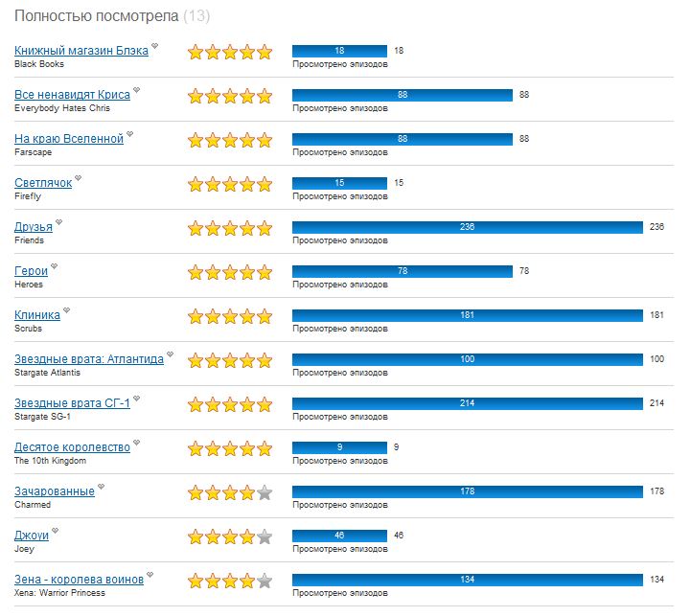The width and height of the screenshot is (691, 616).
Task: Open Звездные врата: Атлантида link
Action: point(89,359)
